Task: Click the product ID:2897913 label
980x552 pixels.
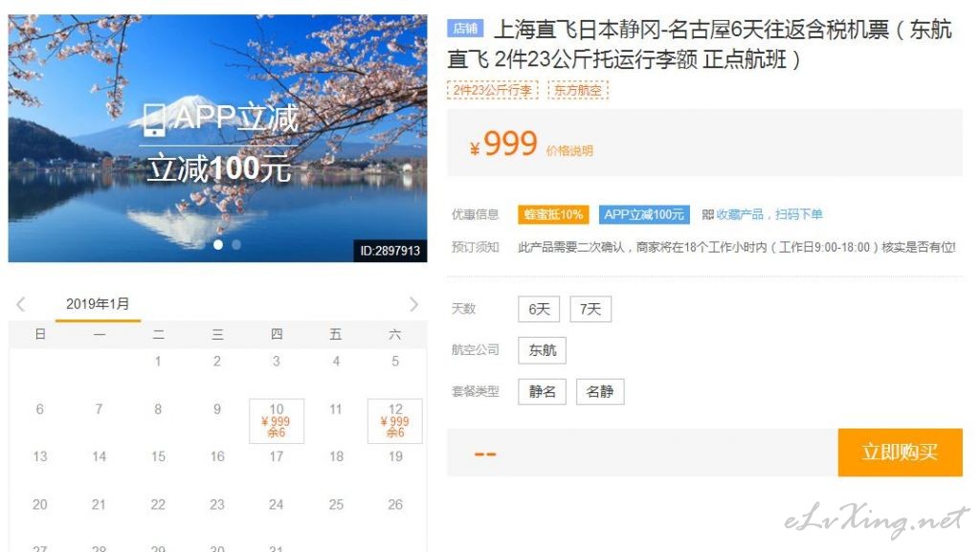Action: (x=390, y=251)
